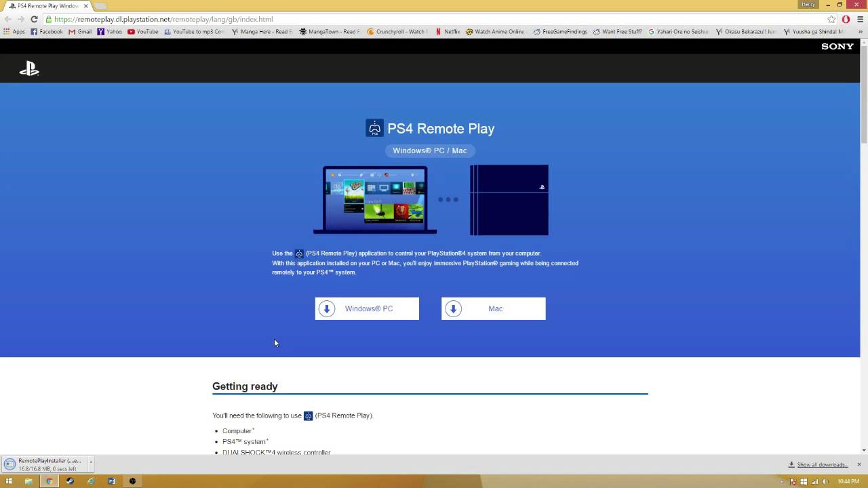Click the Windows PC download button

click(x=367, y=308)
